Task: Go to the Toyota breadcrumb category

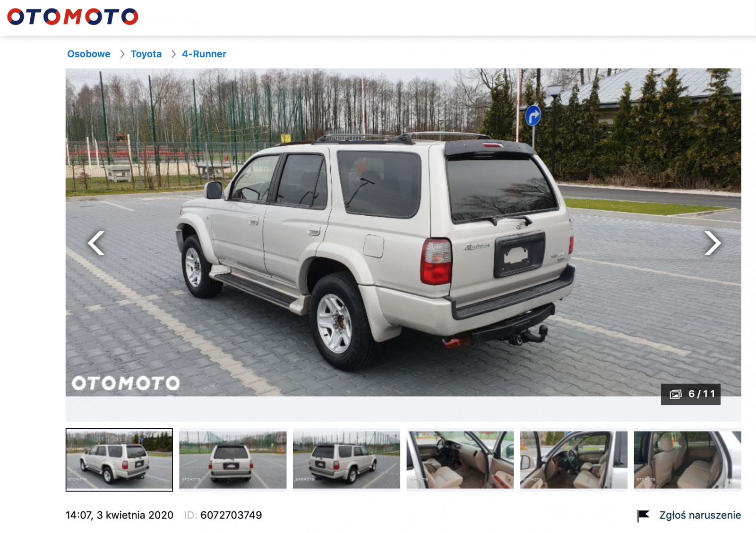Action: [x=146, y=54]
